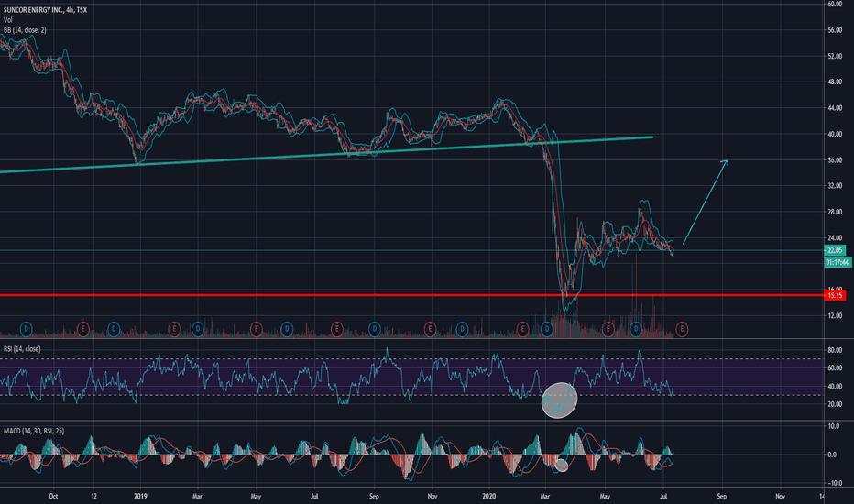This screenshot has width=854, height=504.
Task: Click the red 15.15 price line label
Action: [835, 295]
